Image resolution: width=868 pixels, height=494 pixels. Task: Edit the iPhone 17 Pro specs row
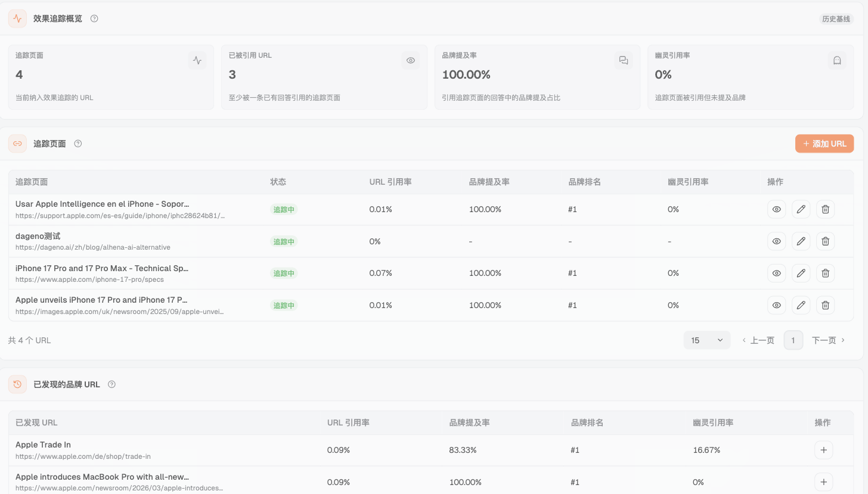801,273
